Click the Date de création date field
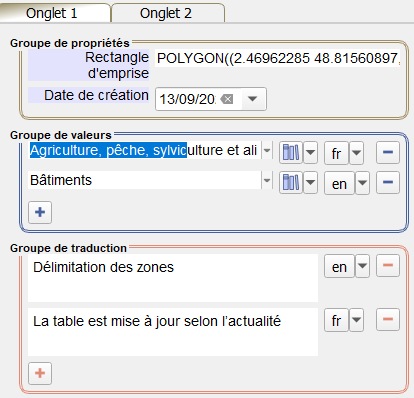Screen dimensions: 414x398 188,99
